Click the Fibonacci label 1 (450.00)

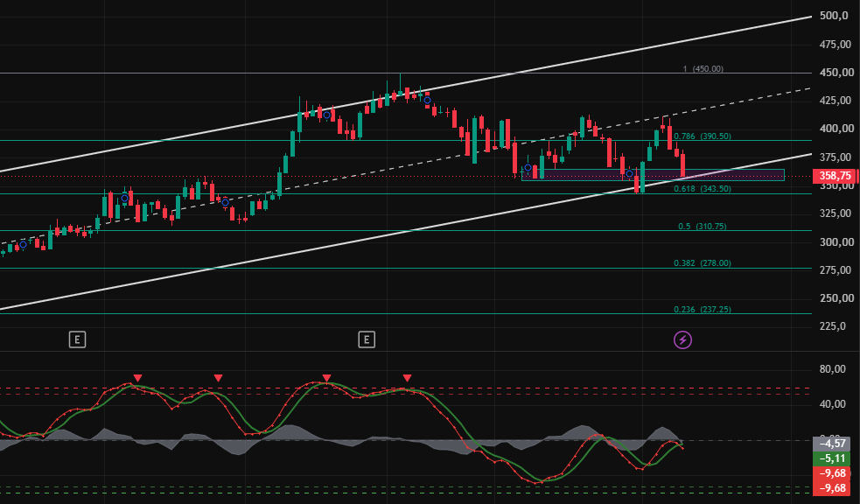pos(703,69)
